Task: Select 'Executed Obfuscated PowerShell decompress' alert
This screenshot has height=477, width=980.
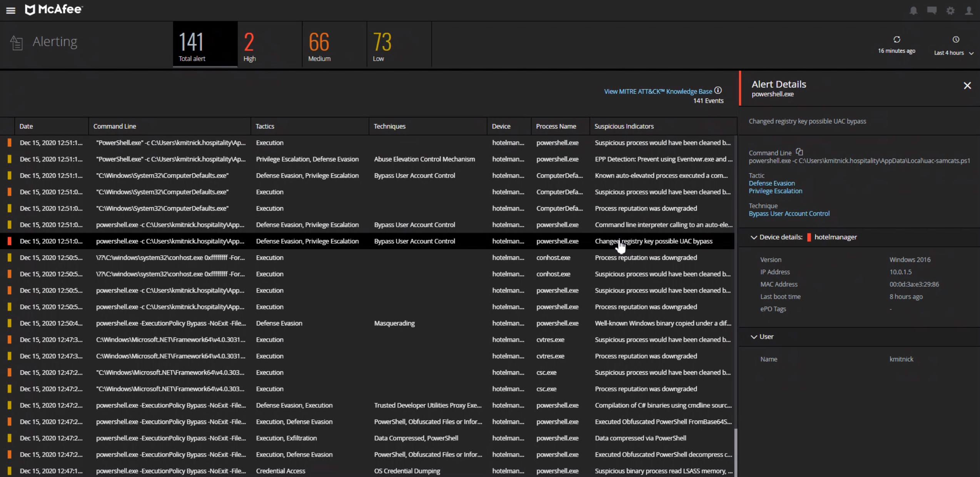Action: pyautogui.click(x=367, y=455)
